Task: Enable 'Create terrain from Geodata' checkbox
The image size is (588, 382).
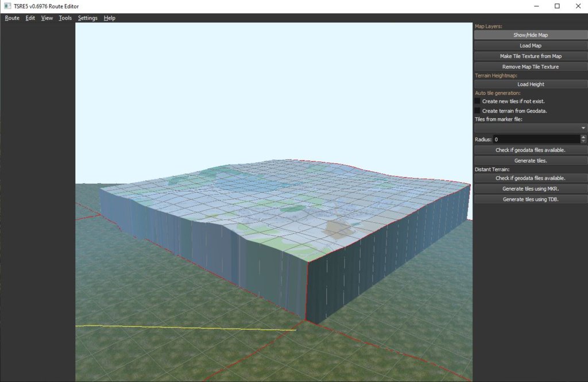Action: coord(477,110)
